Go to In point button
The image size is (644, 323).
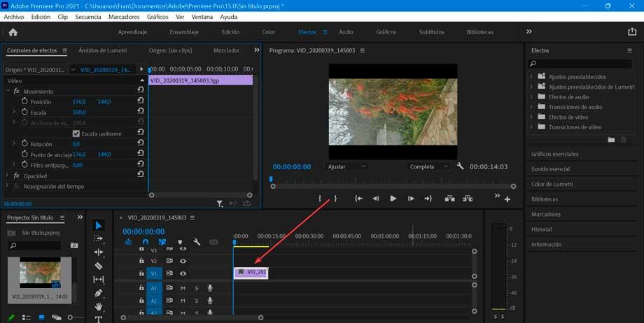(358, 199)
